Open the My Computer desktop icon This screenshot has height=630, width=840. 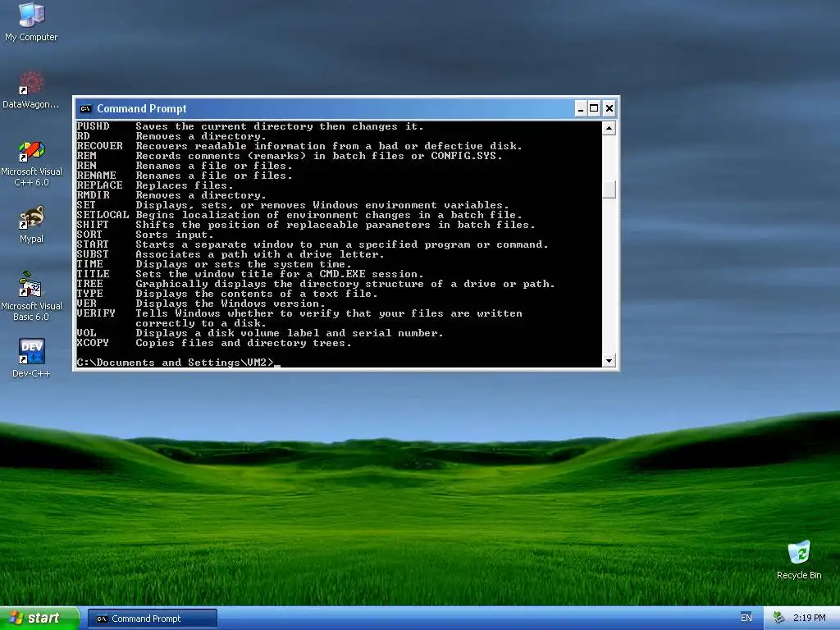tap(31, 21)
